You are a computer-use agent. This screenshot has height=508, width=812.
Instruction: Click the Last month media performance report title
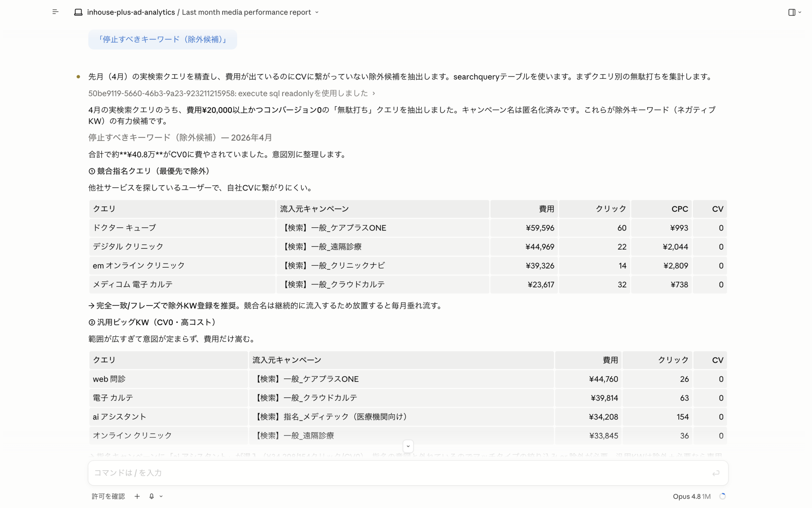(246, 12)
